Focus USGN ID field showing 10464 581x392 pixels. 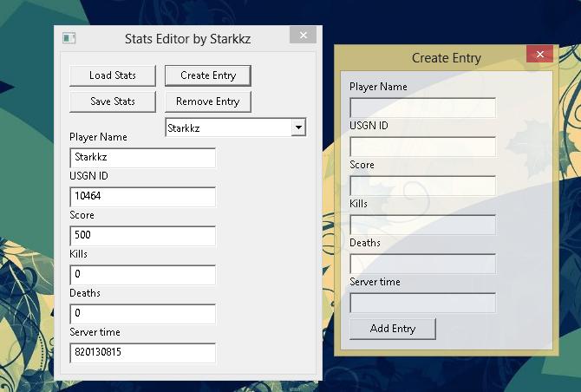tap(143, 196)
